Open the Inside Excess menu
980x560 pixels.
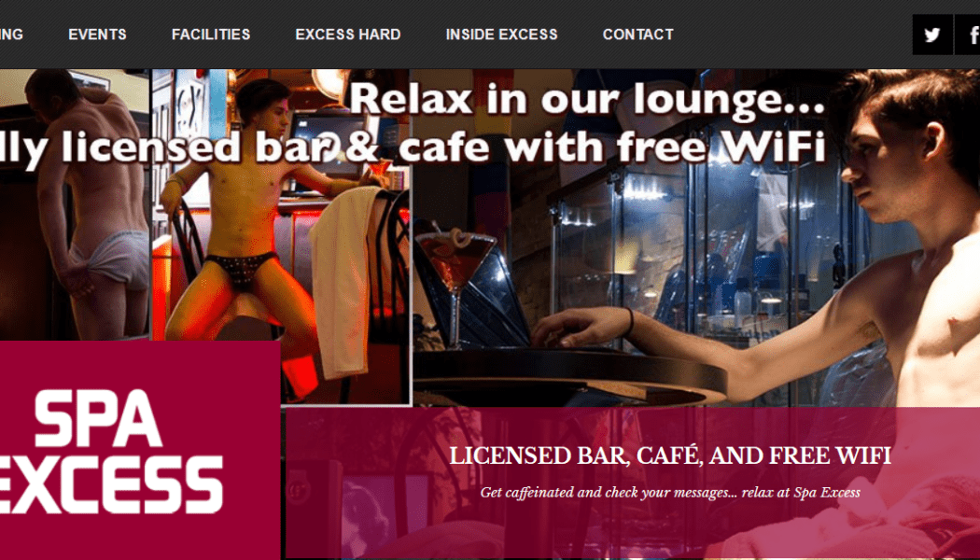(502, 35)
